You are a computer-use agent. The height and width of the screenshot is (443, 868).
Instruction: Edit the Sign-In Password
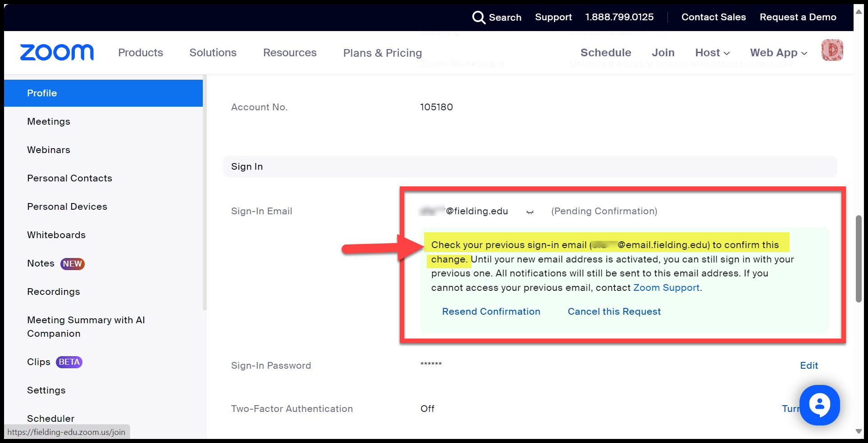pyautogui.click(x=809, y=366)
